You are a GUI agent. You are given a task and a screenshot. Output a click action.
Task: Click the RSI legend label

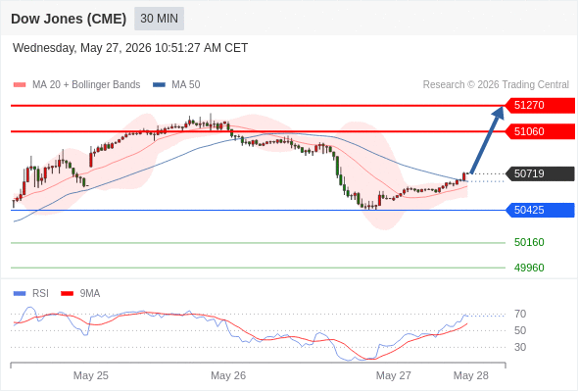coord(40,294)
